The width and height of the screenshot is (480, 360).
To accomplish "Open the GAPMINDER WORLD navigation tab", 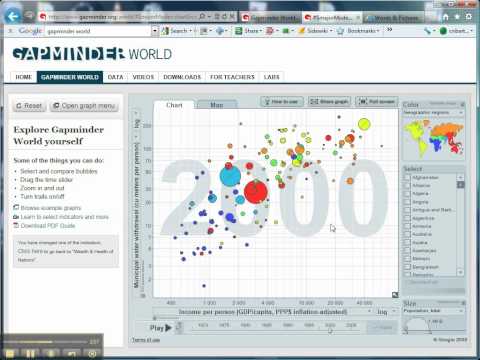I will 70,77.
